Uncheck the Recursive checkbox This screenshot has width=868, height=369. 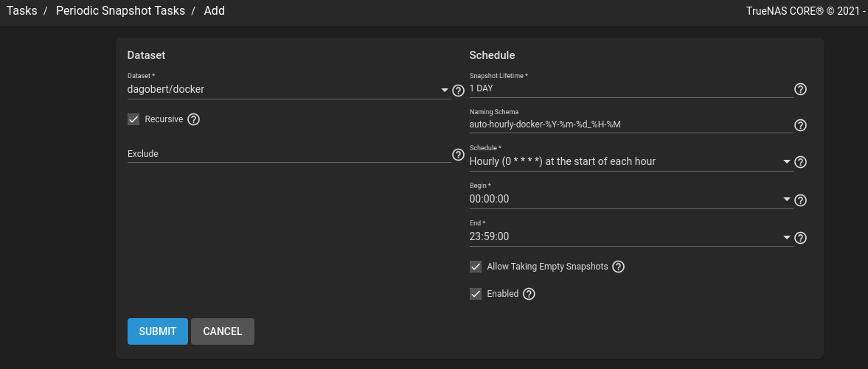click(133, 119)
